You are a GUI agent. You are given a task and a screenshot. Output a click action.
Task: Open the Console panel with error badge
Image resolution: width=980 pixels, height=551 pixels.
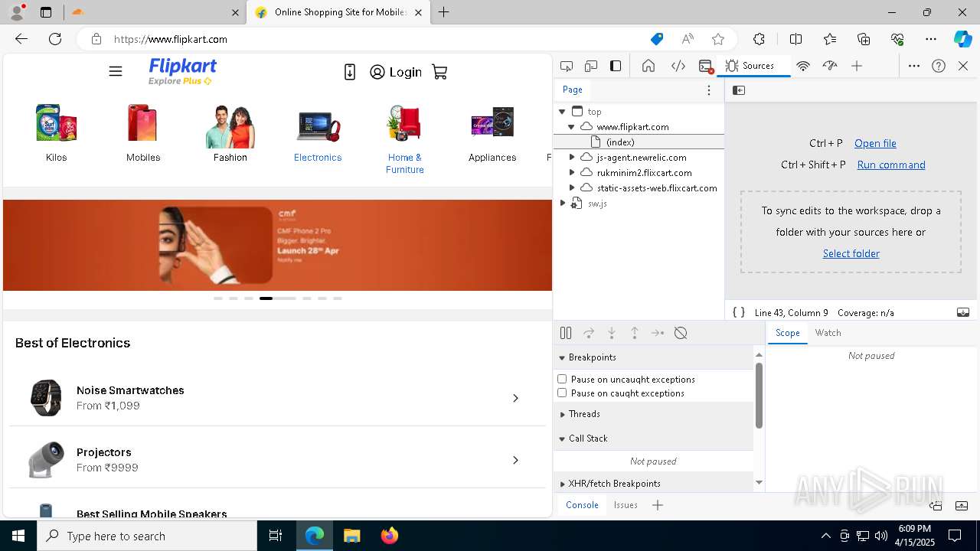pyautogui.click(x=706, y=66)
